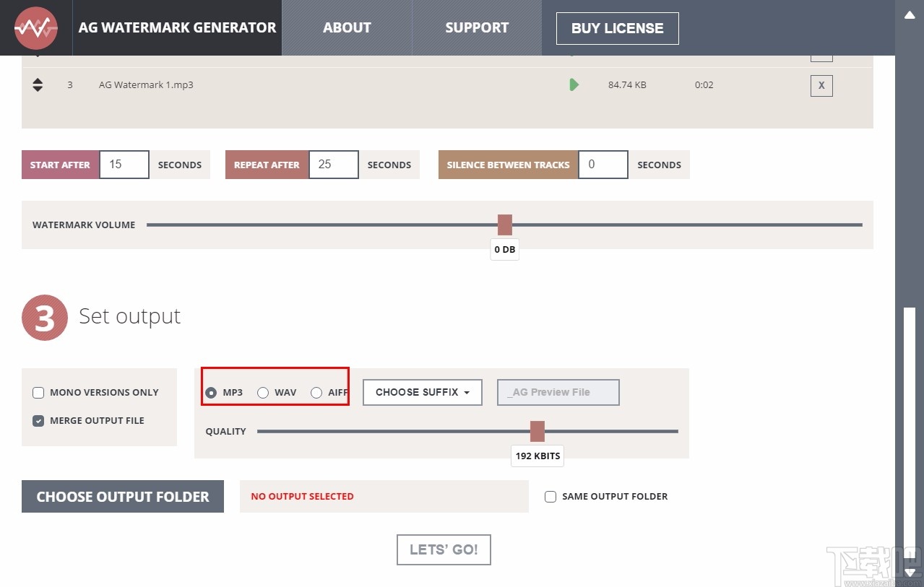
Task: Click the Watermark Volume slider handle
Action: [505, 225]
